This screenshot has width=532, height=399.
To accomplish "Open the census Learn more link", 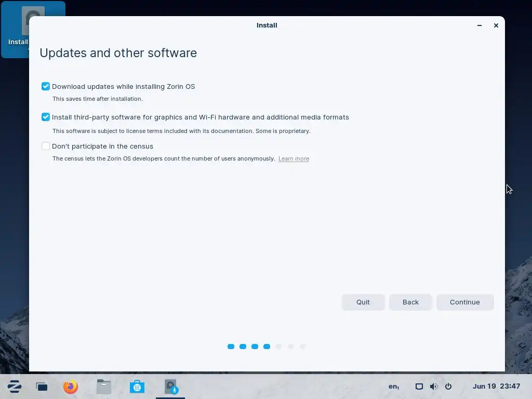I will click(294, 158).
